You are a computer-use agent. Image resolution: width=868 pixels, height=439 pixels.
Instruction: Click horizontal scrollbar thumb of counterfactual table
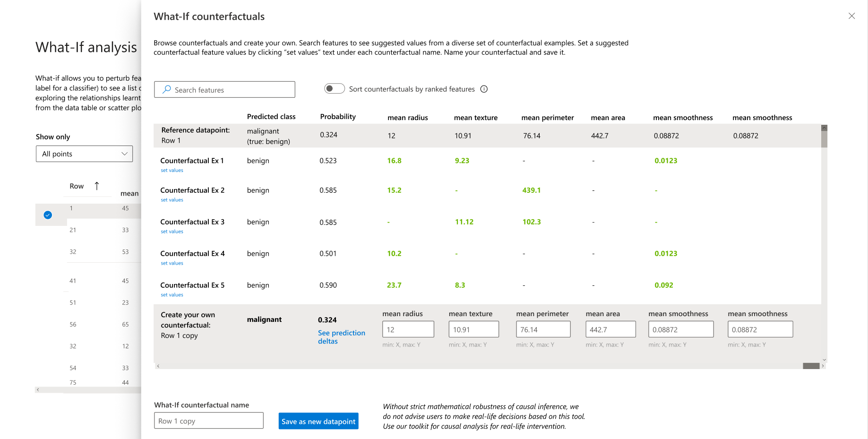tap(811, 366)
